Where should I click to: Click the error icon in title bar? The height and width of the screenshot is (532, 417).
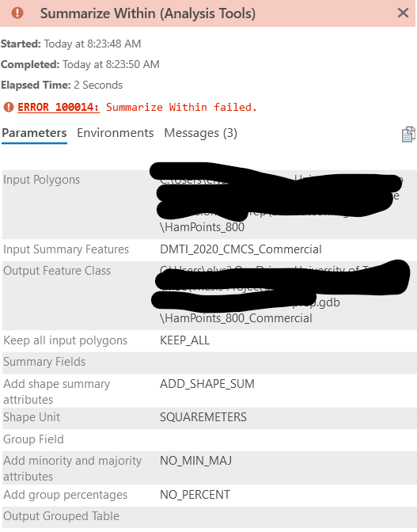click(x=17, y=13)
